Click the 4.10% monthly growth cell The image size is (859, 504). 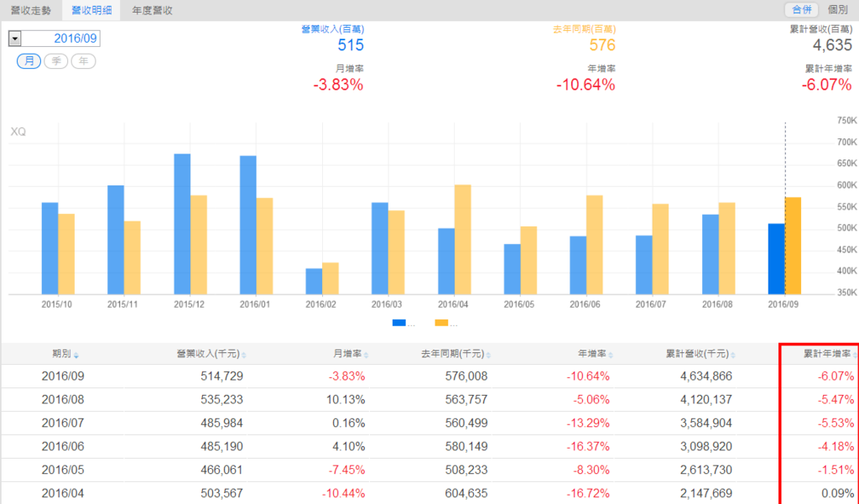349,446
